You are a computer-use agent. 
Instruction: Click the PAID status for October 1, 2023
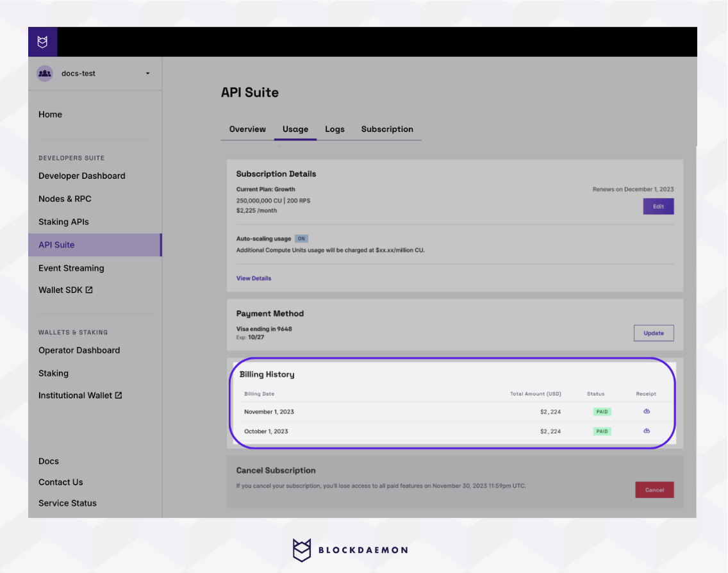(x=602, y=431)
